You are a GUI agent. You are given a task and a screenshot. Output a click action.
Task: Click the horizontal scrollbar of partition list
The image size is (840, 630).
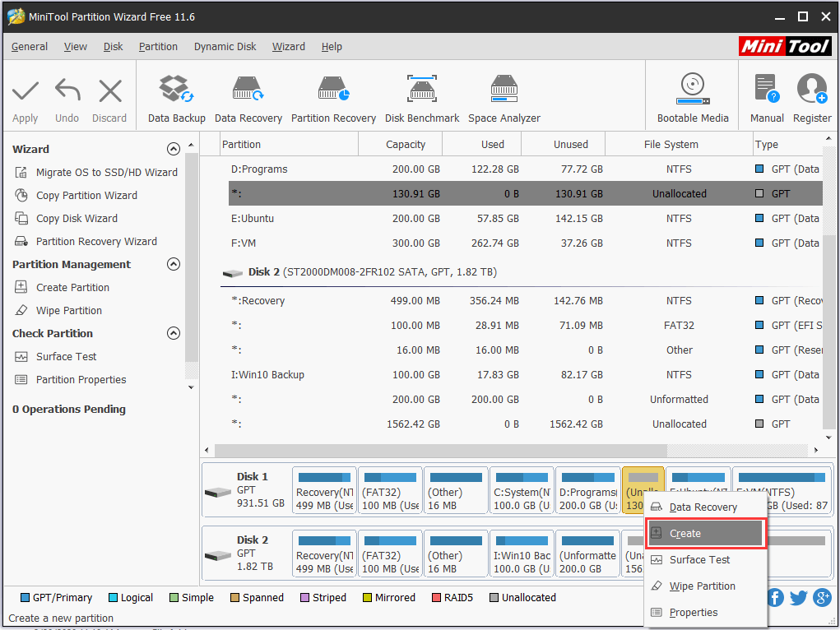(440, 450)
